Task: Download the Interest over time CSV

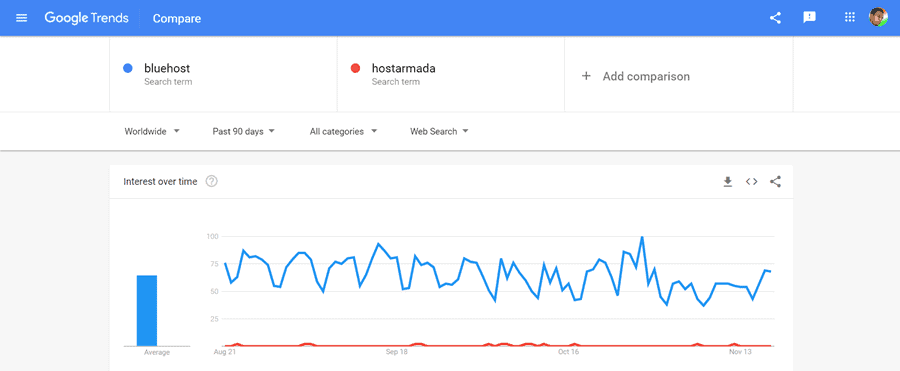Action: (x=728, y=182)
